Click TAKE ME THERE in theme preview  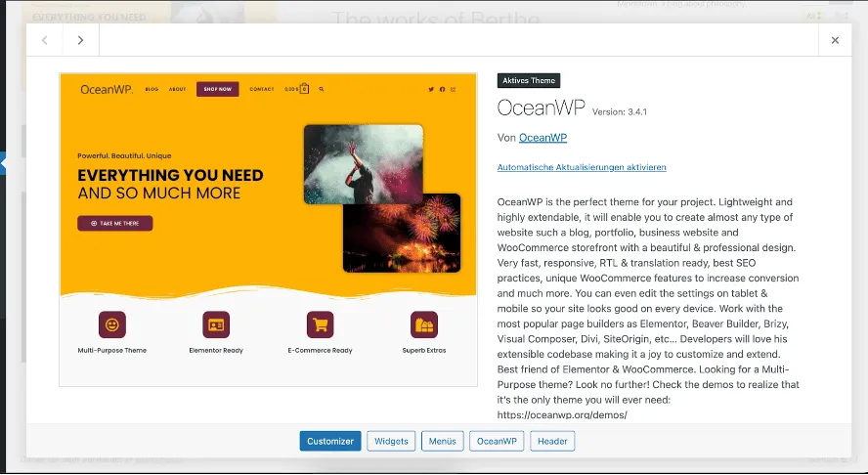click(x=115, y=223)
